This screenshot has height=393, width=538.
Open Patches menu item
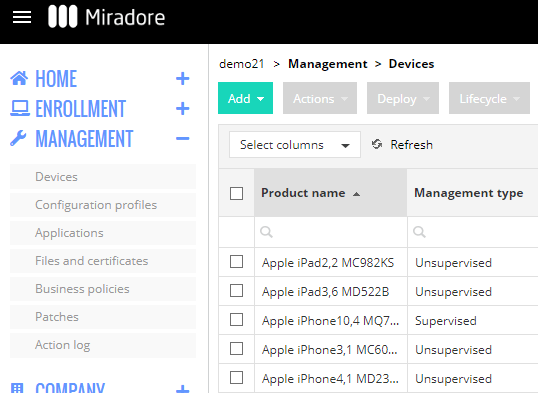point(103,317)
